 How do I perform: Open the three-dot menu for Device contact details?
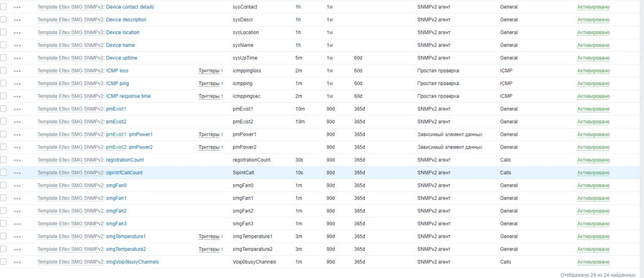point(17,7)
